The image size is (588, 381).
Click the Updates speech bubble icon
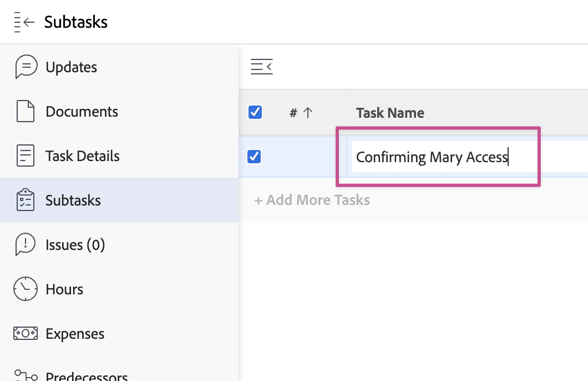tap(25, 66)
